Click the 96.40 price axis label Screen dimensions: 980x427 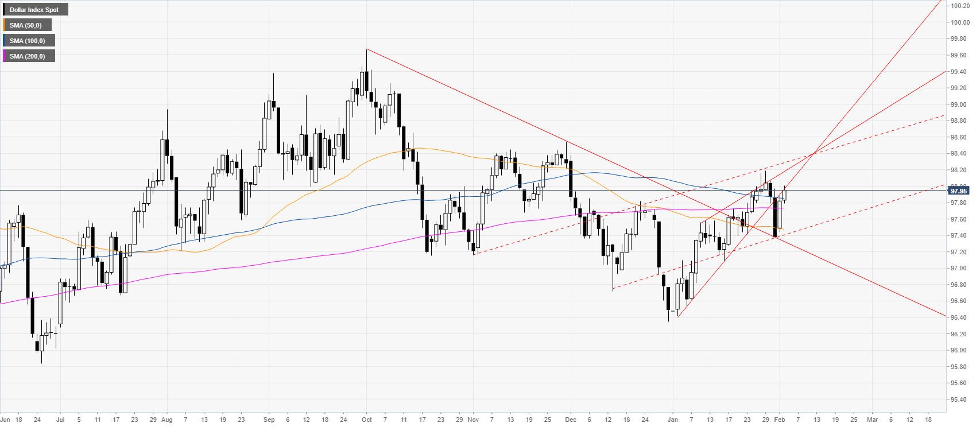(958, 317)
